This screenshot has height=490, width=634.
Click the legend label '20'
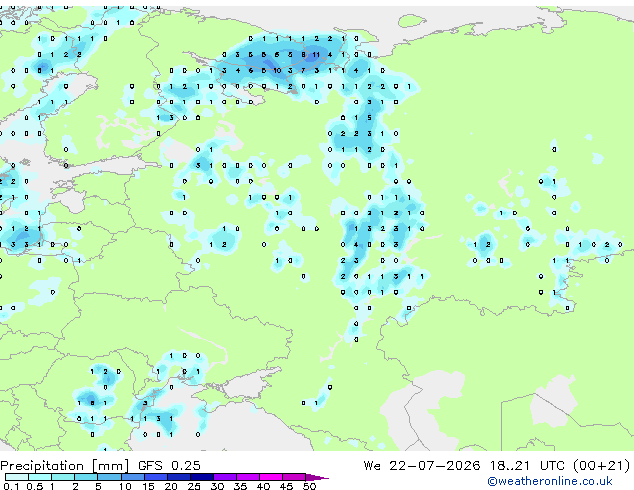click(x=171, y=486)
